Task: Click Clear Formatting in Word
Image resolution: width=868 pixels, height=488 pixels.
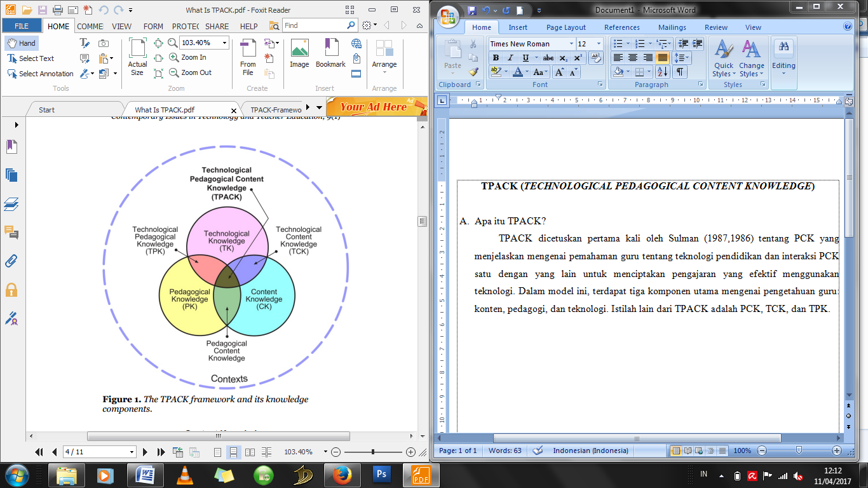Action: click(596, 58)
